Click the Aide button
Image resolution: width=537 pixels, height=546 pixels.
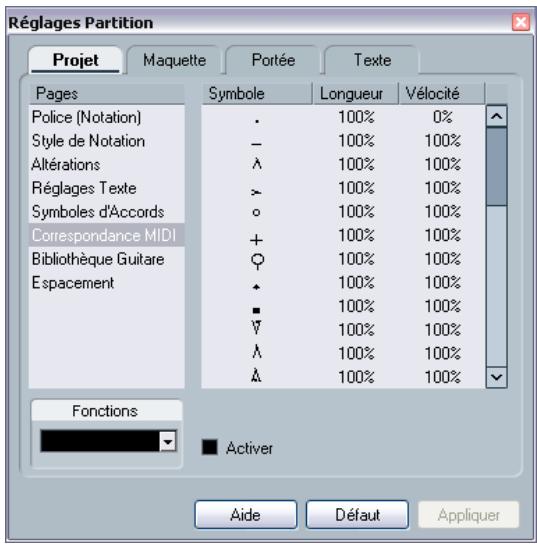coord(246,515)
